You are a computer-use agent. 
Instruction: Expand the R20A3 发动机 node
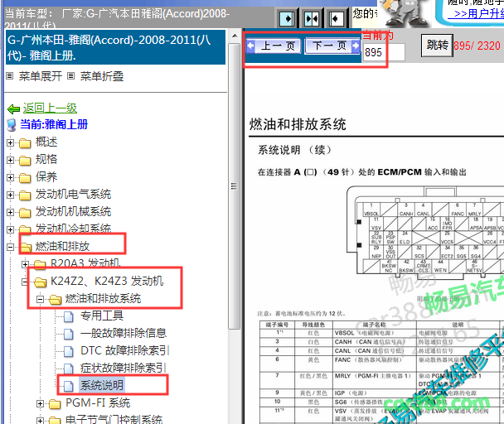(25, 264)
